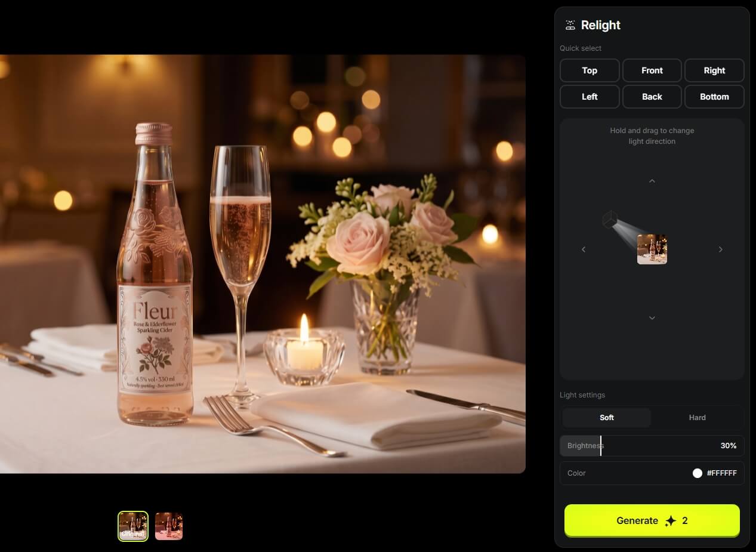Choose Front quick select light
The height and width of the screenshot is (552, 756).
point(652,70)
